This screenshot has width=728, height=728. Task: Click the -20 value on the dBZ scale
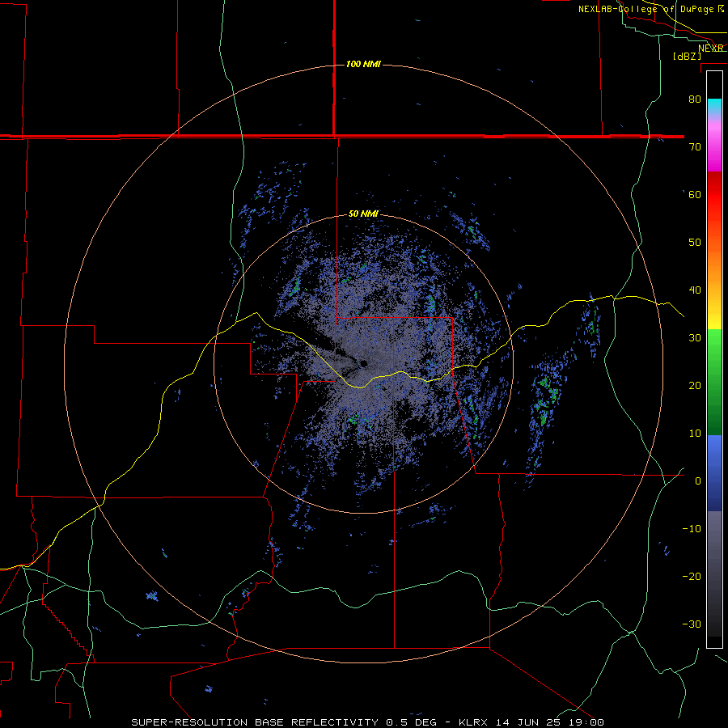692,576
